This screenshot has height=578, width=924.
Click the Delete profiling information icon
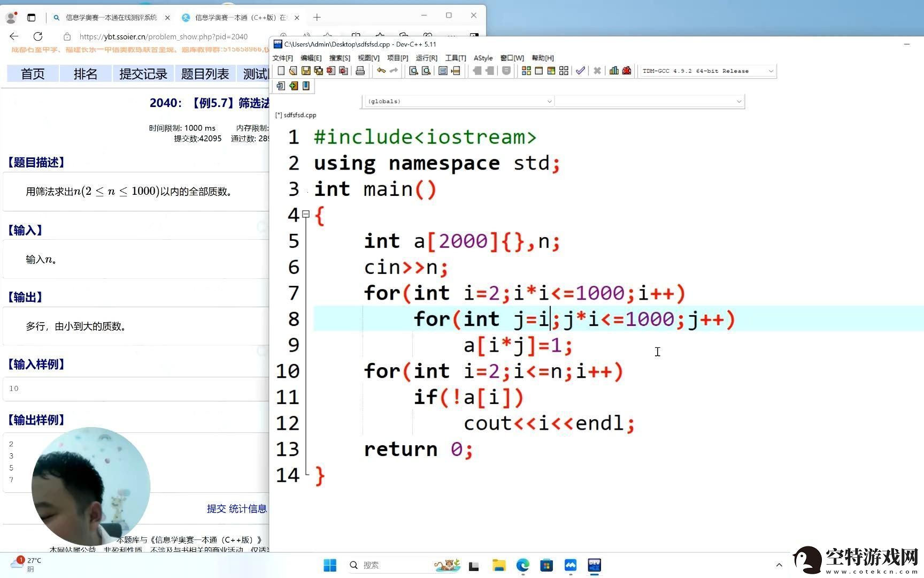[x=627, y=71]
